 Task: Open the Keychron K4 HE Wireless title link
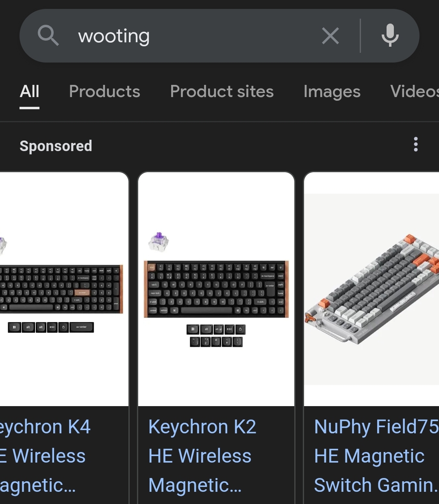point(44,456)
